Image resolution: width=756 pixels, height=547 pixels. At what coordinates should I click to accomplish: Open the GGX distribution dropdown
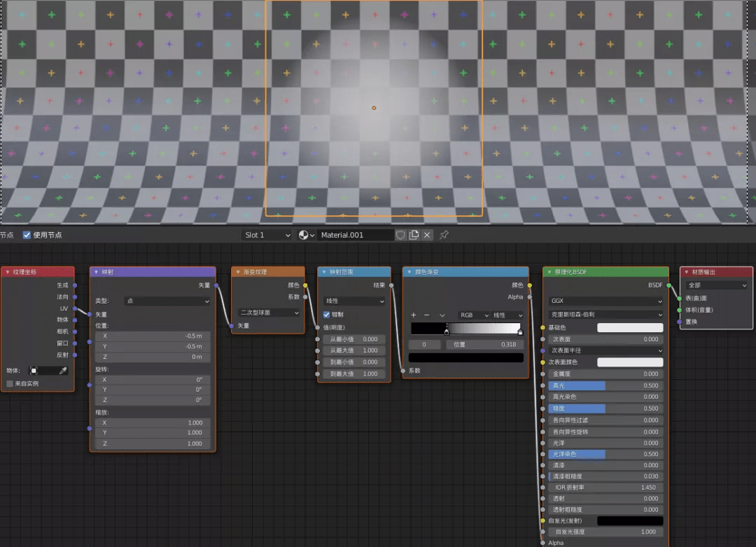tap(606, 301)
